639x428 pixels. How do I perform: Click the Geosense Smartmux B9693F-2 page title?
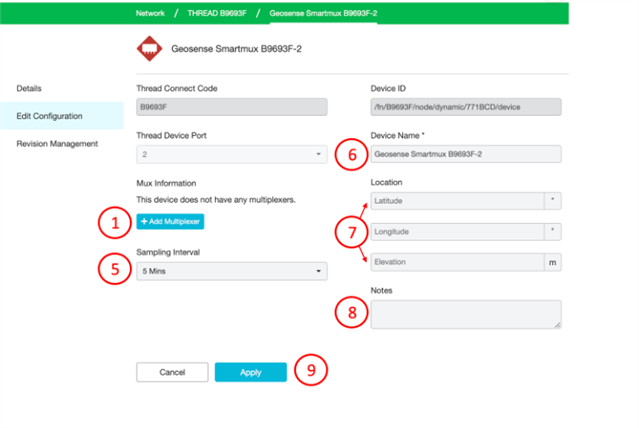[x=236, y=49]
